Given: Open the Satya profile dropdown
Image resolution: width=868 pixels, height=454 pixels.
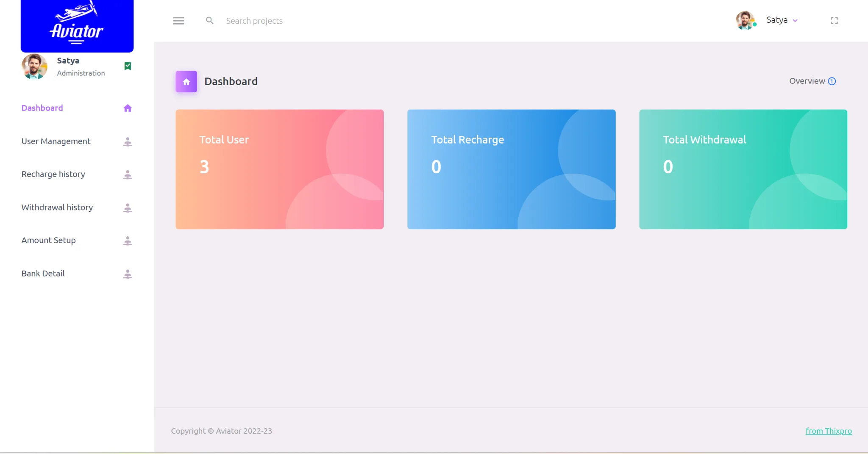Looking at the screenshot, I should (776, 20).
